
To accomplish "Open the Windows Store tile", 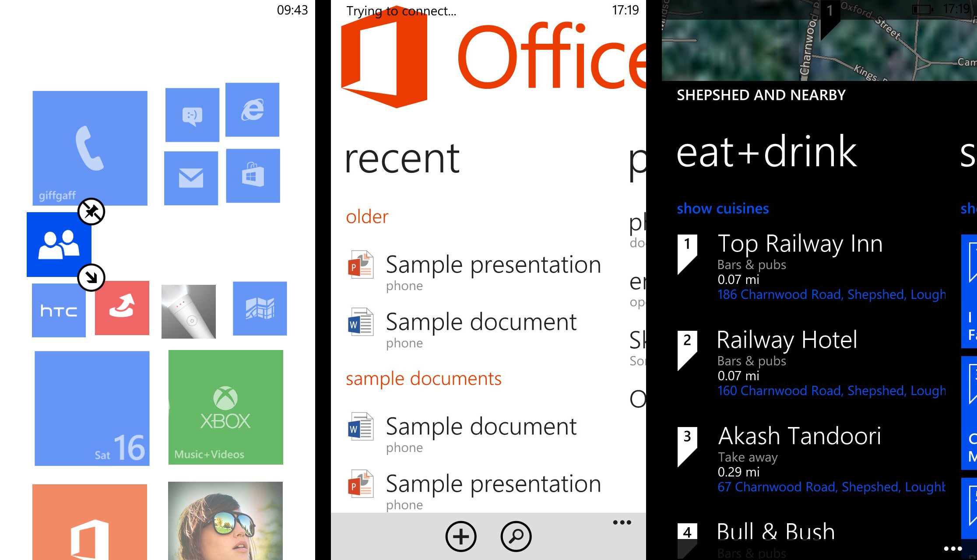I will 253,175.
